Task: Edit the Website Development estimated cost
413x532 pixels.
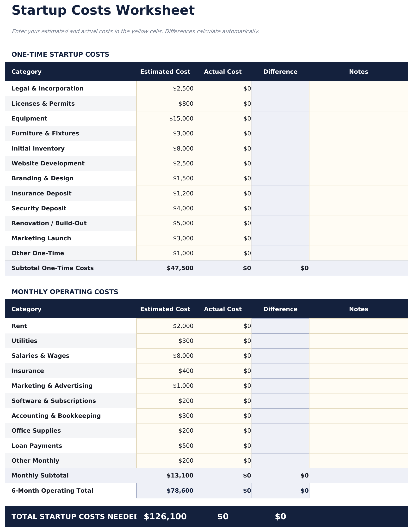Action: coord(165,163)
